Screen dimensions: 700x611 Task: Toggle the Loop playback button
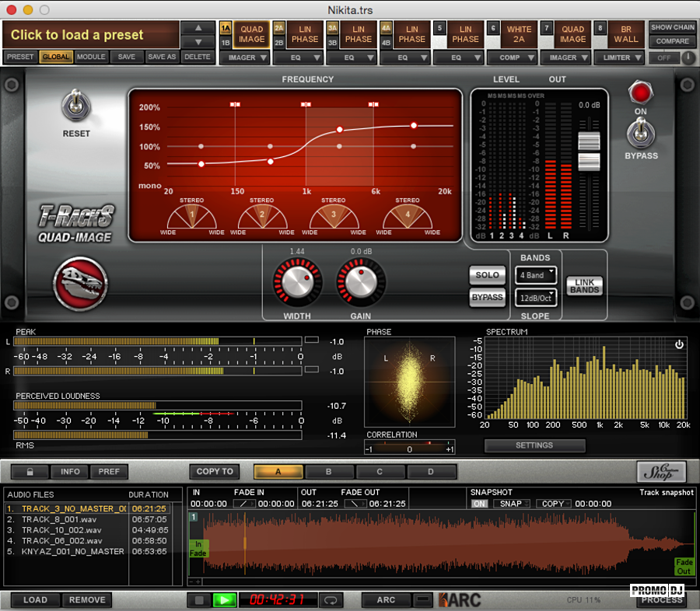(x=331, y=600)
